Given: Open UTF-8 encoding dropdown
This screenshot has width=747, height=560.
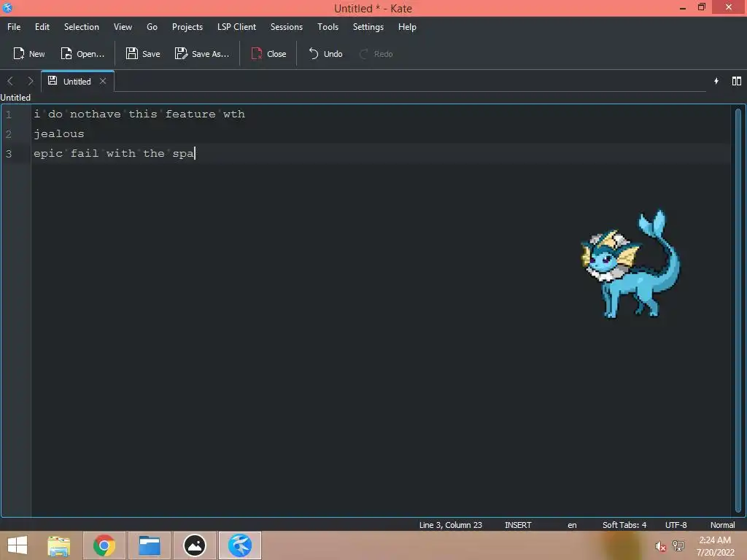Looking at the screenshot, I should 676,525.
